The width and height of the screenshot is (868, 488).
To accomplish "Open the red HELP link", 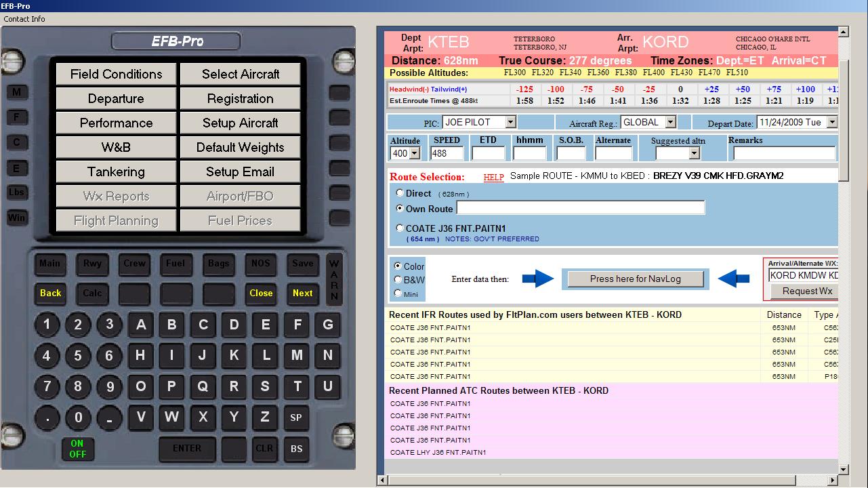I will (493, 178).
